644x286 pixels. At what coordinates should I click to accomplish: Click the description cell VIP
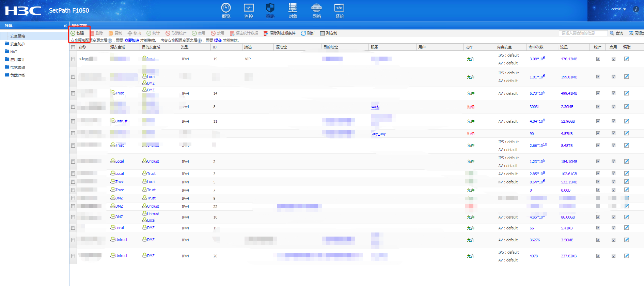pos(248,59)
